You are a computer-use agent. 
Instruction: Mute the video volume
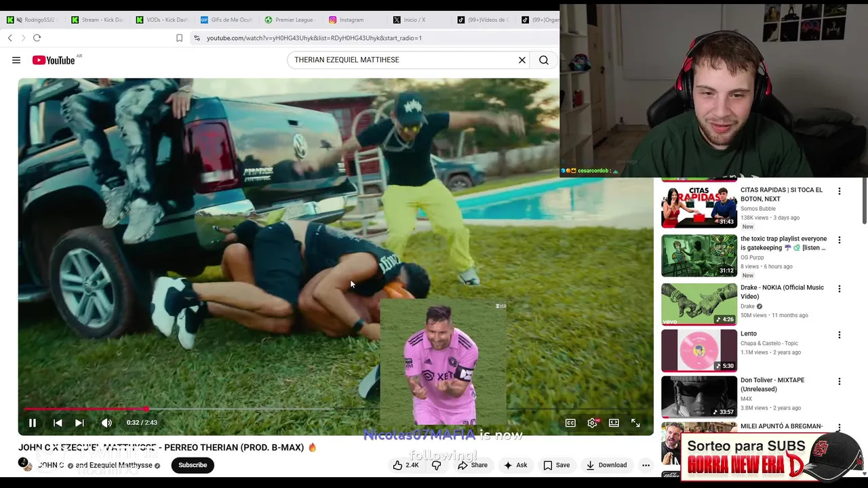(x=106, y=423)
